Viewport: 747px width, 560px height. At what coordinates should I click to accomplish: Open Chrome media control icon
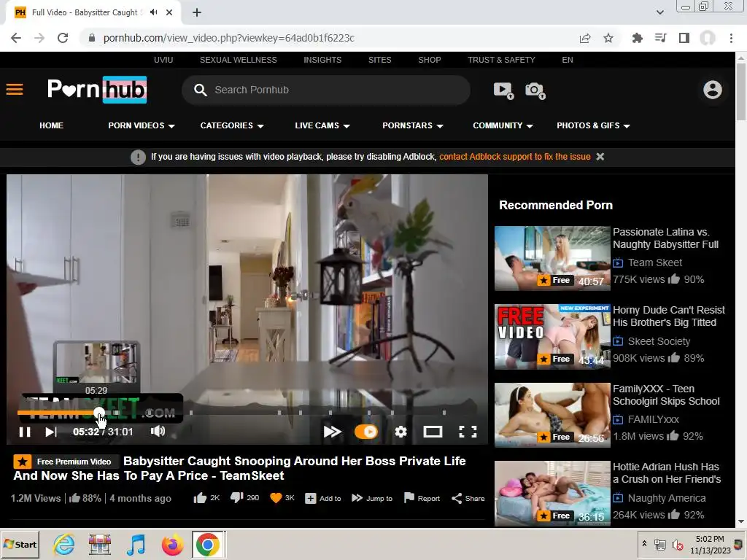(x=661, y=38)
